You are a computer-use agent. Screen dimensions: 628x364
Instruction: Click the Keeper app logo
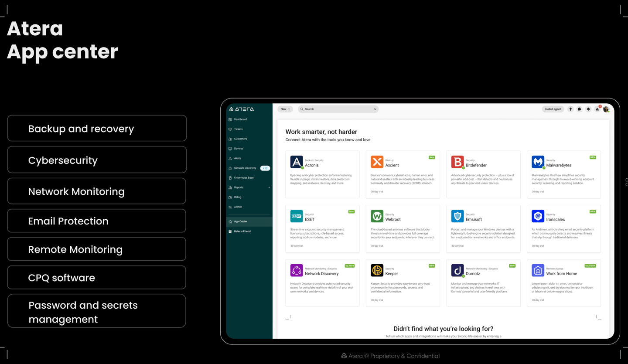pyautogui.click(x=377, y=270)
